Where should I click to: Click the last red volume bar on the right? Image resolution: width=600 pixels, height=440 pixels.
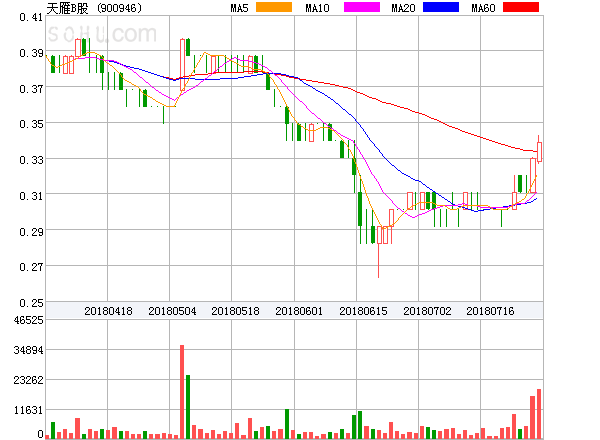(539, 414)
